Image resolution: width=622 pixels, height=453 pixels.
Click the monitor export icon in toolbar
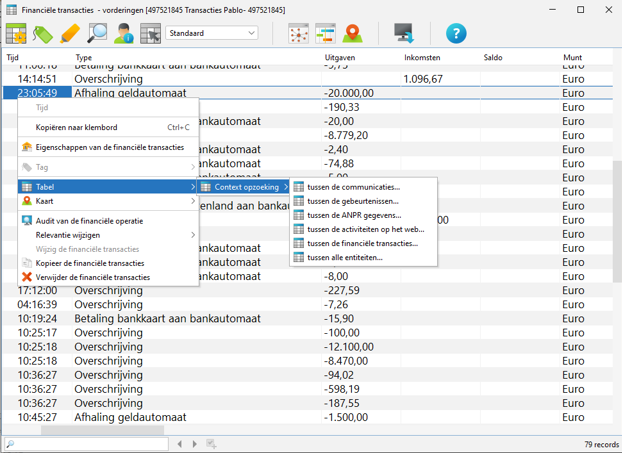pyautogui.click(x=403, y=34)
